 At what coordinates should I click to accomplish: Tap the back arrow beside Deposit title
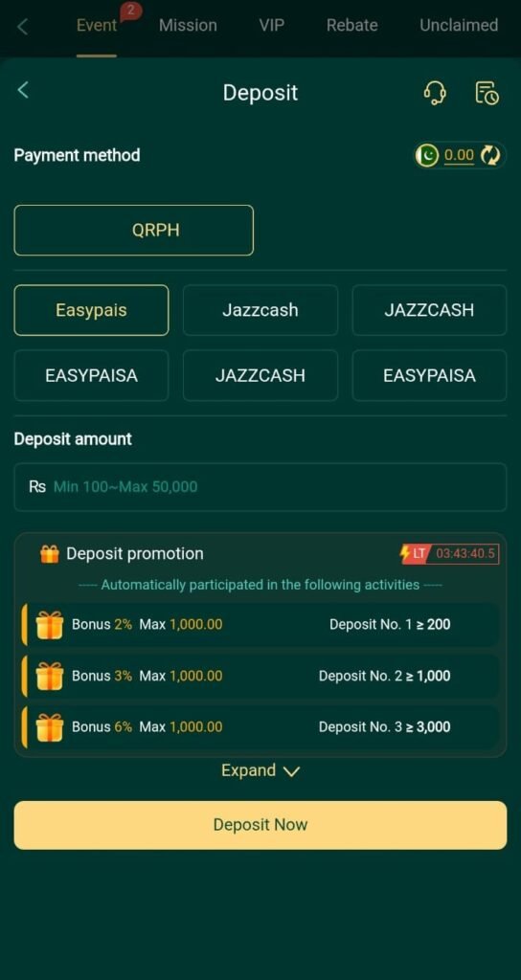tap(23, 90)
